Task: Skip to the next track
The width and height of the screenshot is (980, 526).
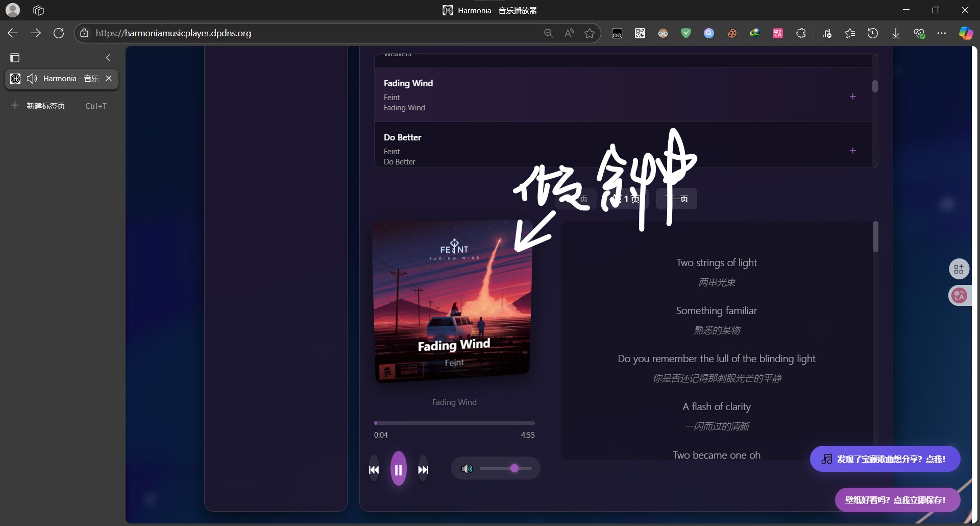Action: (x=423, y=470)
